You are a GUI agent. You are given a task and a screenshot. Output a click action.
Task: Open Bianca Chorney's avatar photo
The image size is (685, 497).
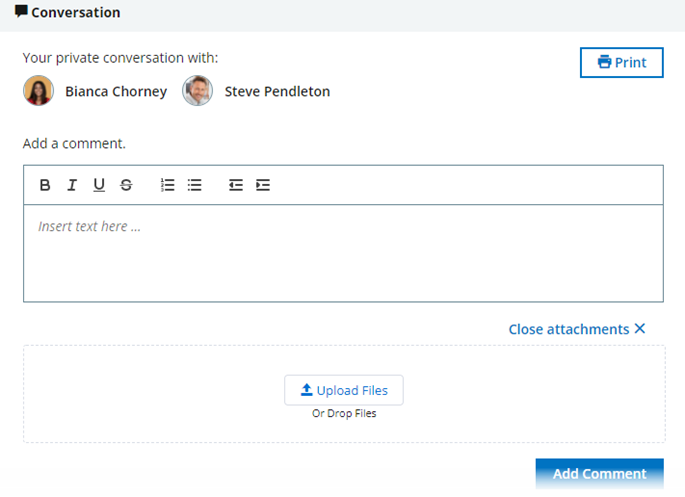(x=38, y=91)
